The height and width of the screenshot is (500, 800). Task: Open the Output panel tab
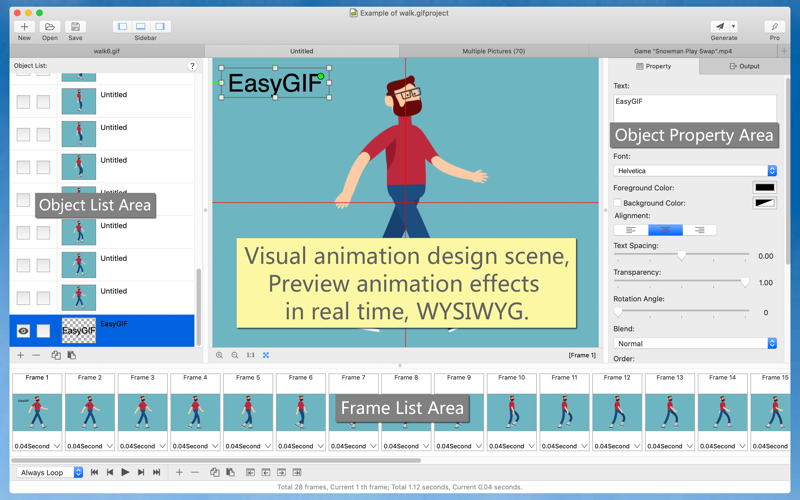pos(744,66)
